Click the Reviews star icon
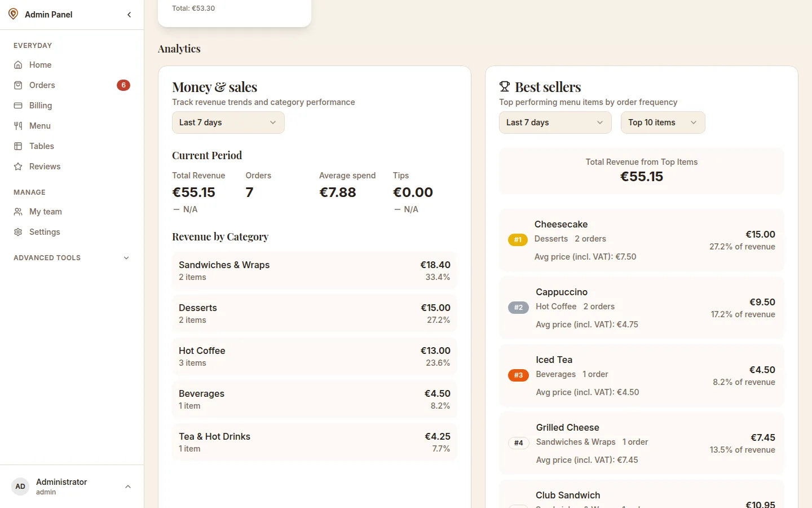 click(18, 167)
